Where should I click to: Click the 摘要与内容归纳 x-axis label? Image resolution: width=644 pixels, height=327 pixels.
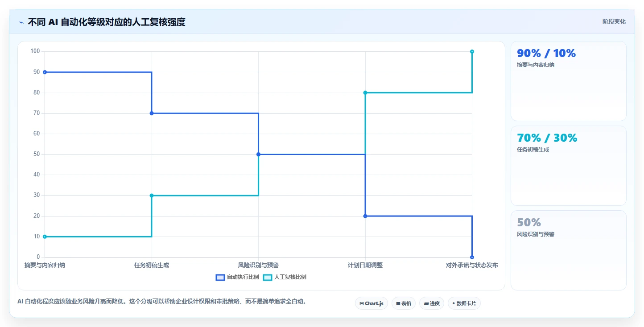coord(45,265)
